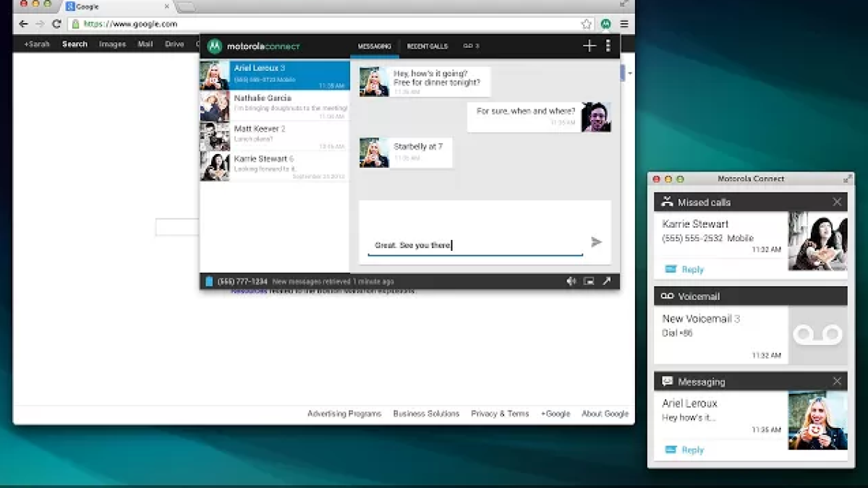The height and width of the screenshot is (488, 868).
Task: Switch to the Recent Calls tab
Action: [427, 46]
